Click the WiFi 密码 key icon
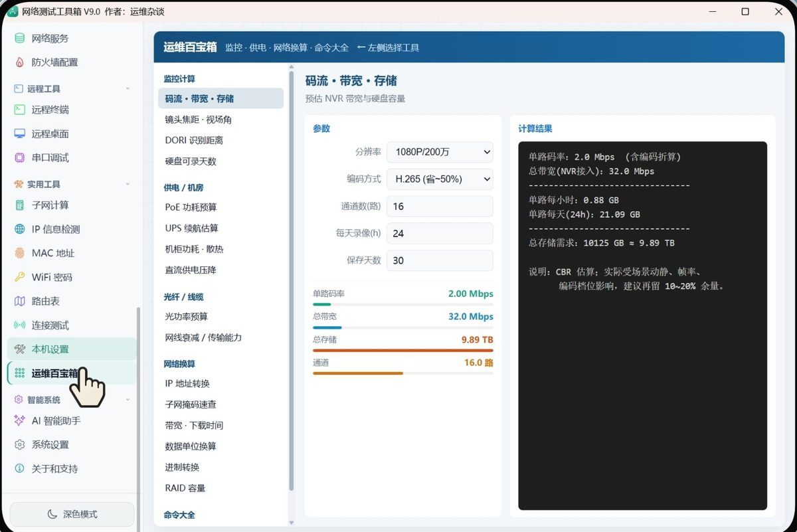 tap(20, 277)
